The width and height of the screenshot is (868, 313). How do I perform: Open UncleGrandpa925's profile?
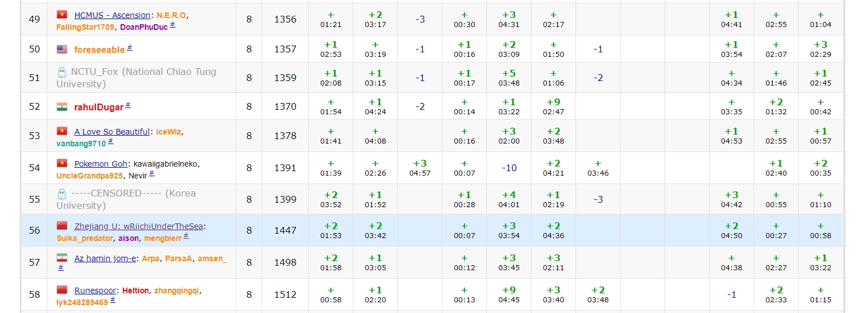pos(89,176)
